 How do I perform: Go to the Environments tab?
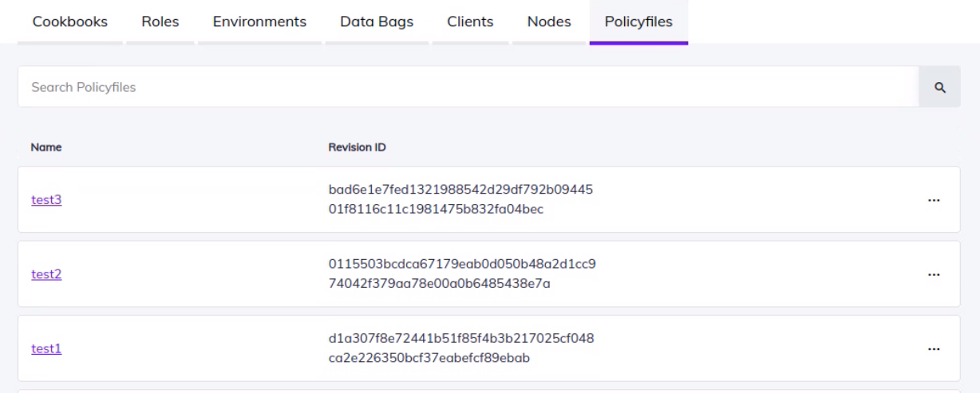pyautogui.click(x=259, y=22)
